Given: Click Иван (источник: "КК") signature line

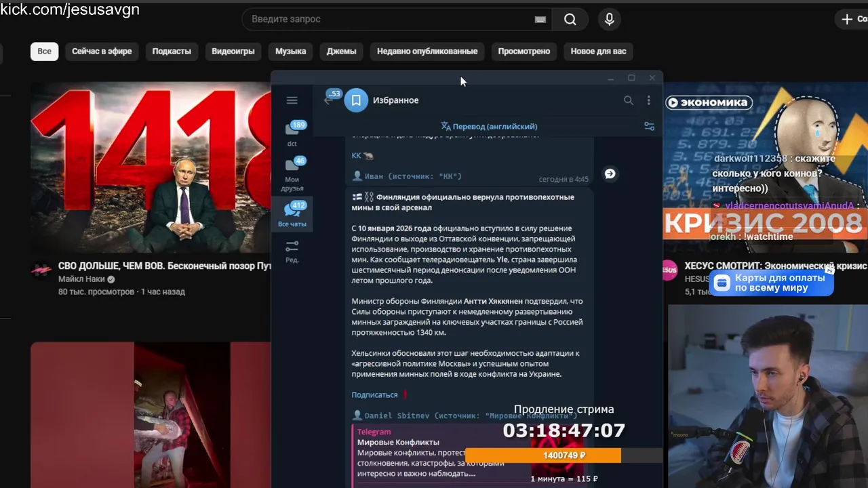Looking at the screenshot, I should (407, 176).
